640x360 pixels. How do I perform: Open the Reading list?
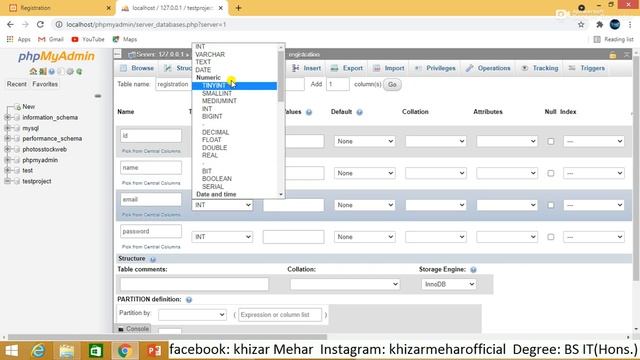613,39
